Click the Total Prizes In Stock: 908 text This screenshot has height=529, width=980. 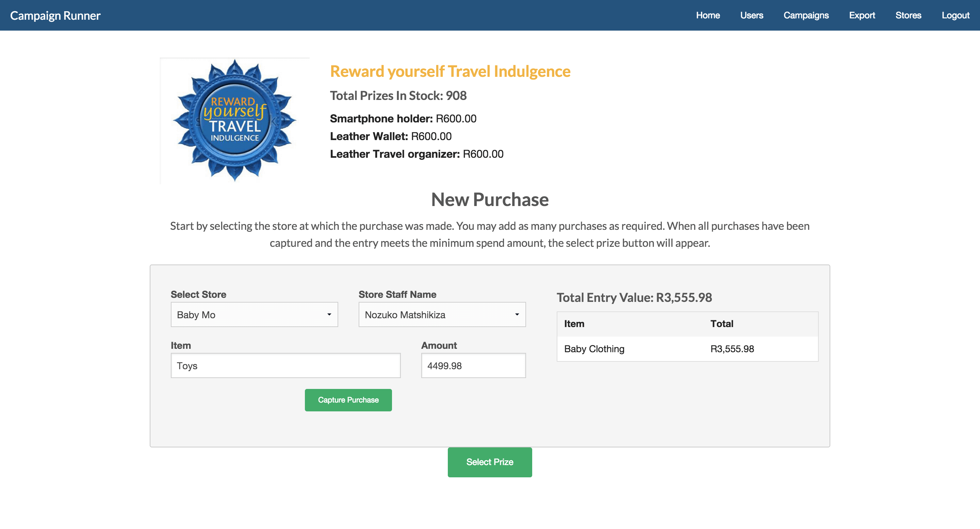pos(398,96)
